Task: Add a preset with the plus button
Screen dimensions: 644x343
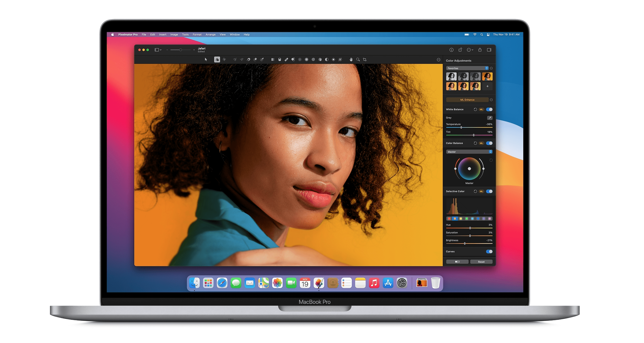Action: [488, 86]
